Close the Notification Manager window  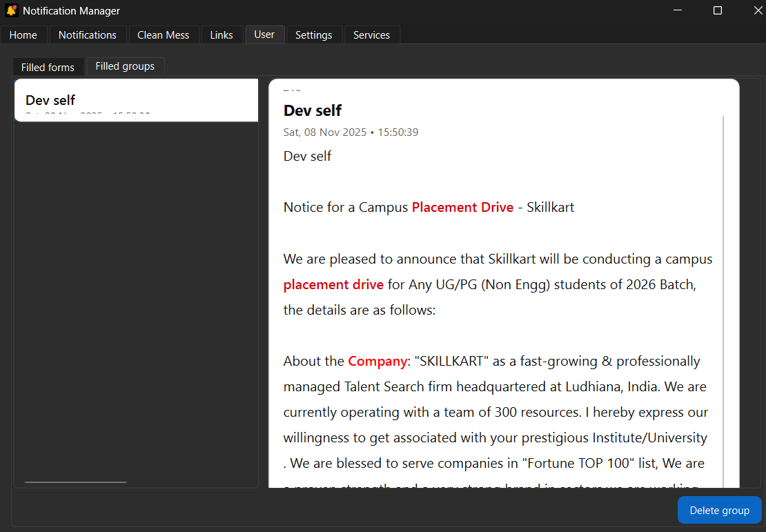[x=757, y=10]
